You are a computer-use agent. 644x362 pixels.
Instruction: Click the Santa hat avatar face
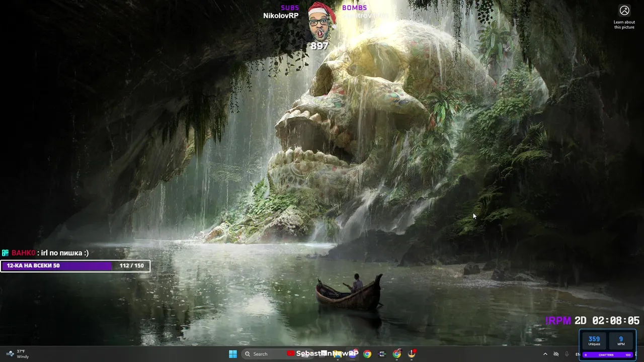tap(321, 22)
